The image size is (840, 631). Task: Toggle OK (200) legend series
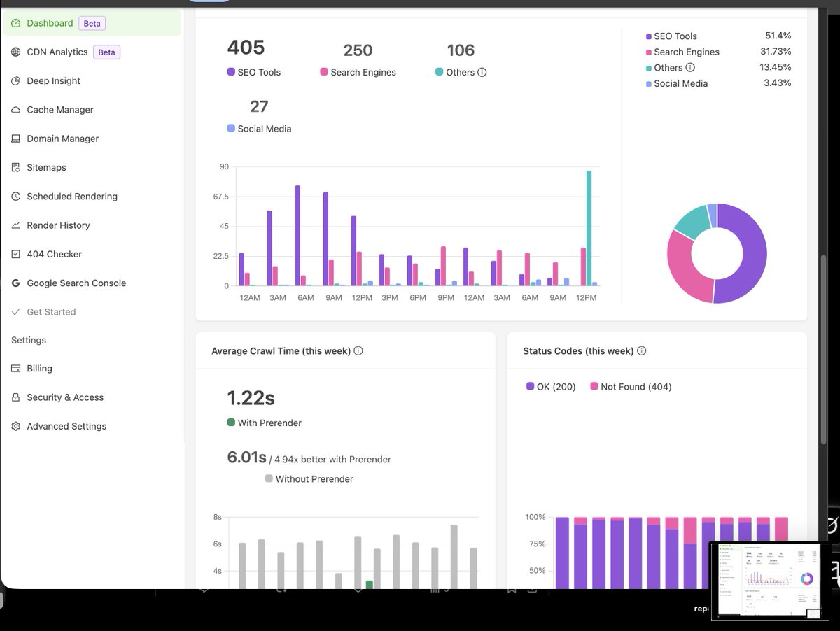click(551, 387)
